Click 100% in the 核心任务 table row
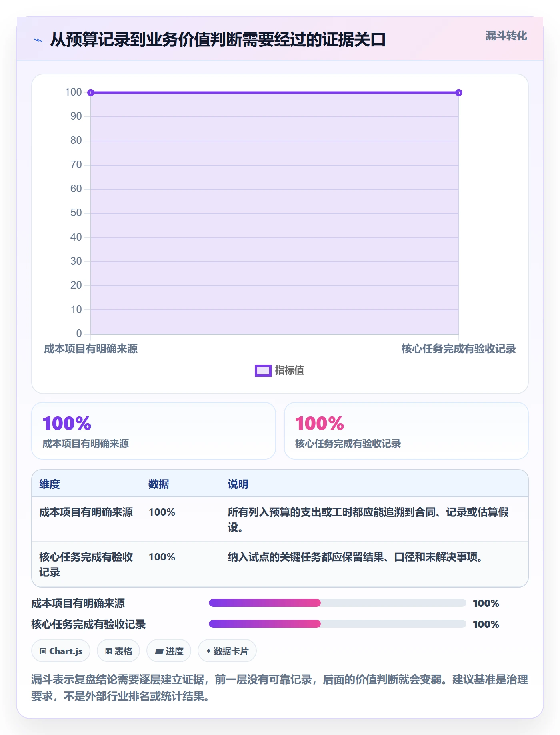 (x=162, y=557)
